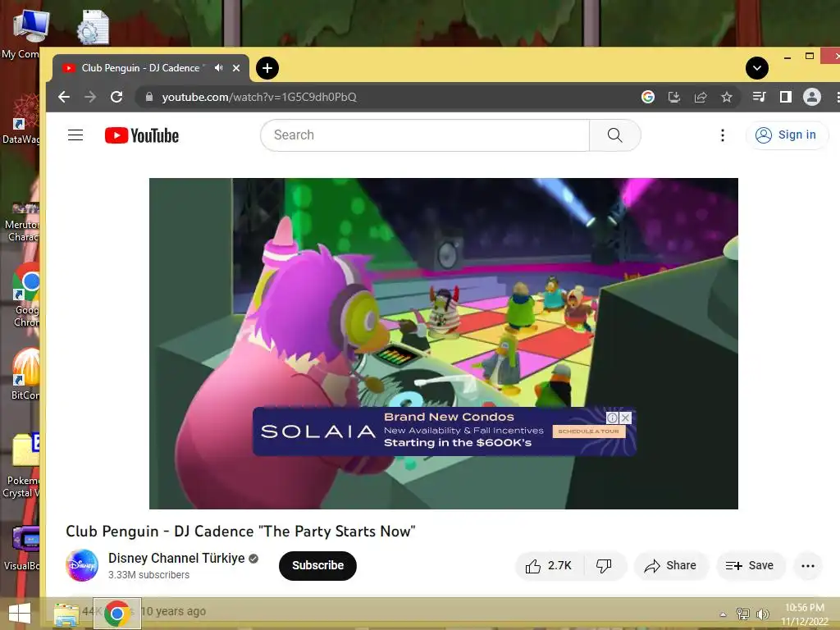Open the media controls icon in toolbar

759,97
